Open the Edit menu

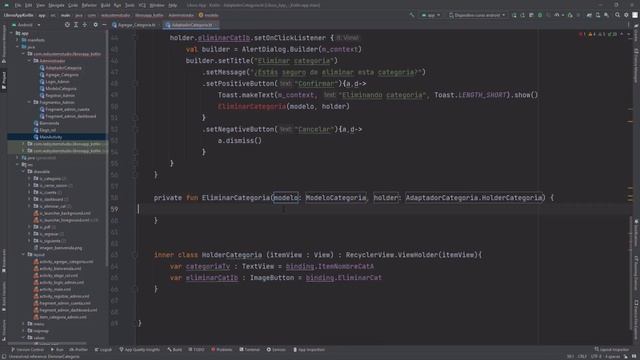(x=29, y=5)
